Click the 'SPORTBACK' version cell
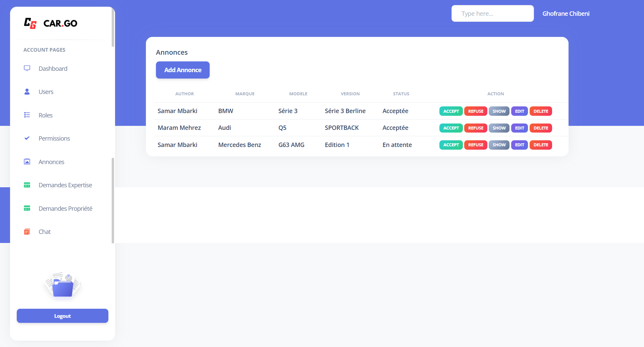 (342, 128)
